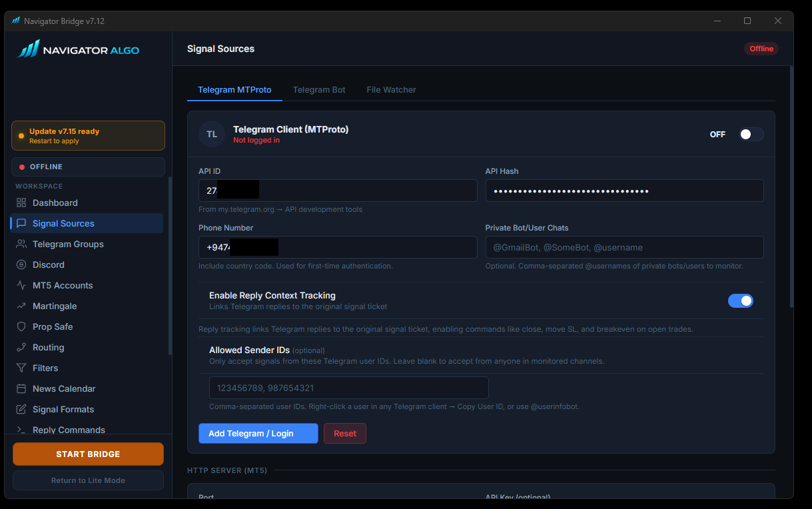Click the Signal Sources chat-bubble icon
Image resolution: width=812 pixels, height=509 pixels.
[x=21, y=223]
